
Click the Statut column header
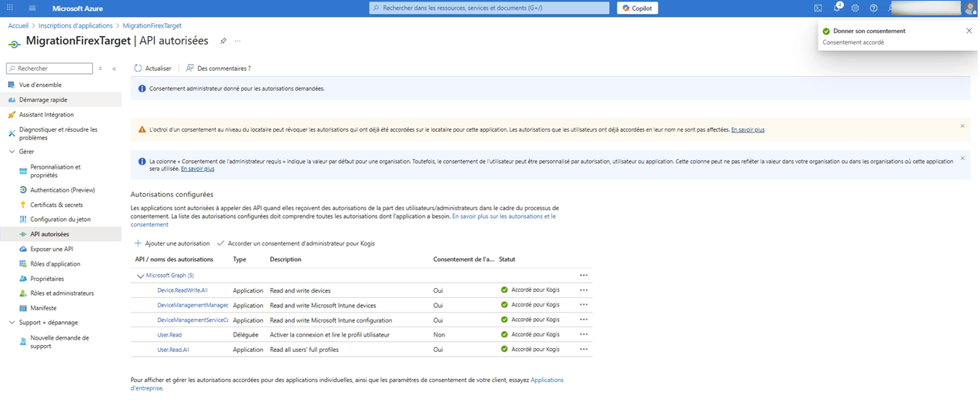tap(507, 260)
